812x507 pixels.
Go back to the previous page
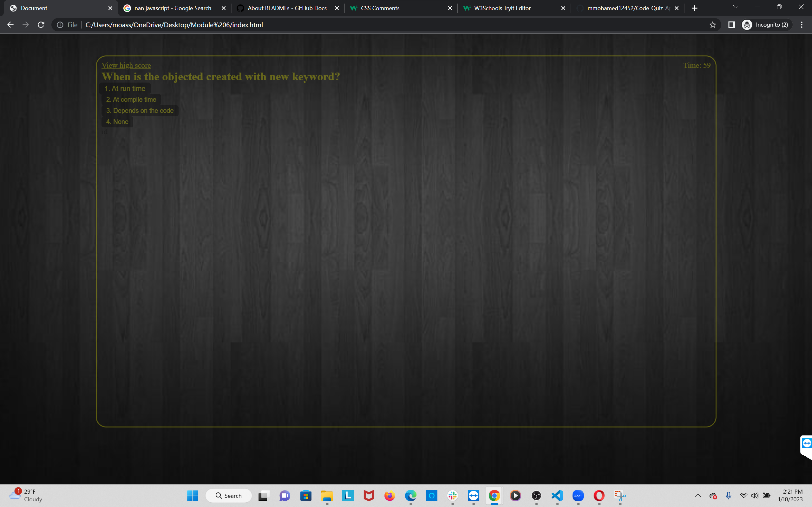tap(10, 25)
